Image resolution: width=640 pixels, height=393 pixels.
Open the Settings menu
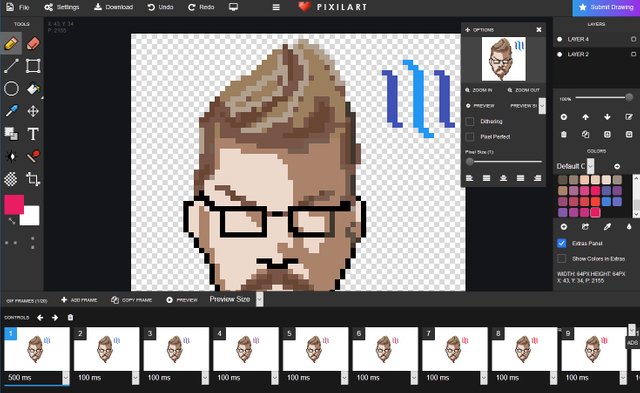(x=62, y=7)
